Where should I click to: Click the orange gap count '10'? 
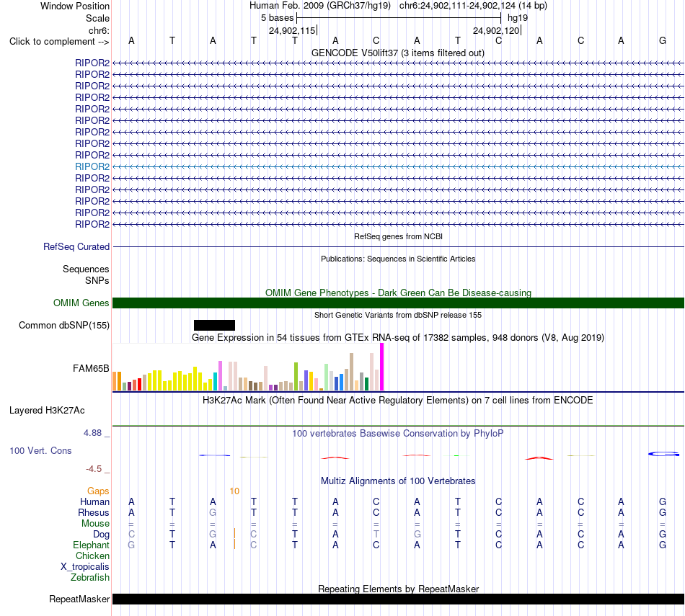point(234,491)
